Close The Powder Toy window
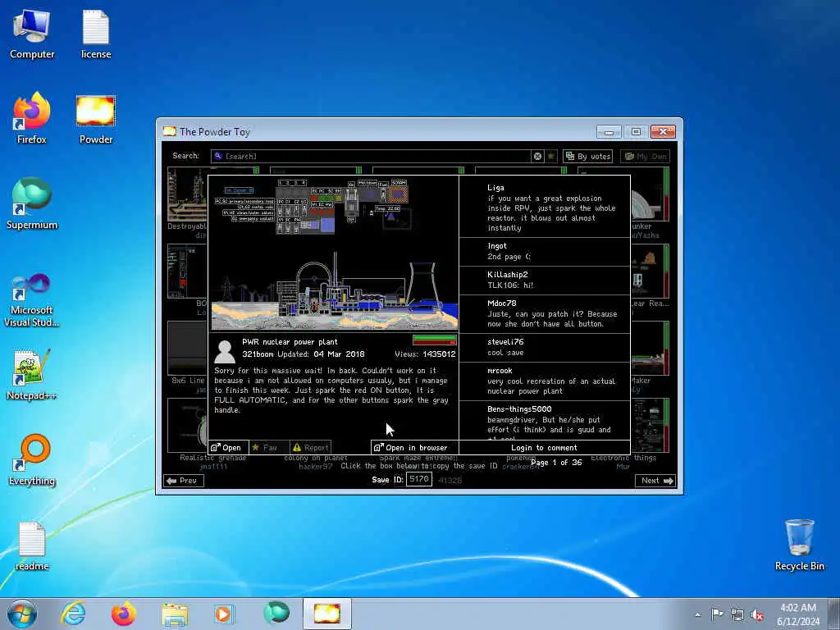Viewport: 840px width, 630px height. (x=663, y=132)
